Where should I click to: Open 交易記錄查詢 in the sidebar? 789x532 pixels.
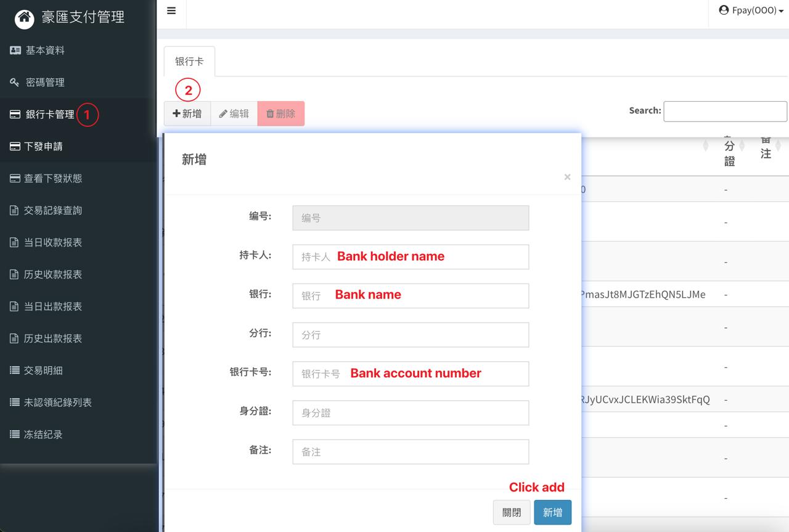[52, 211]
